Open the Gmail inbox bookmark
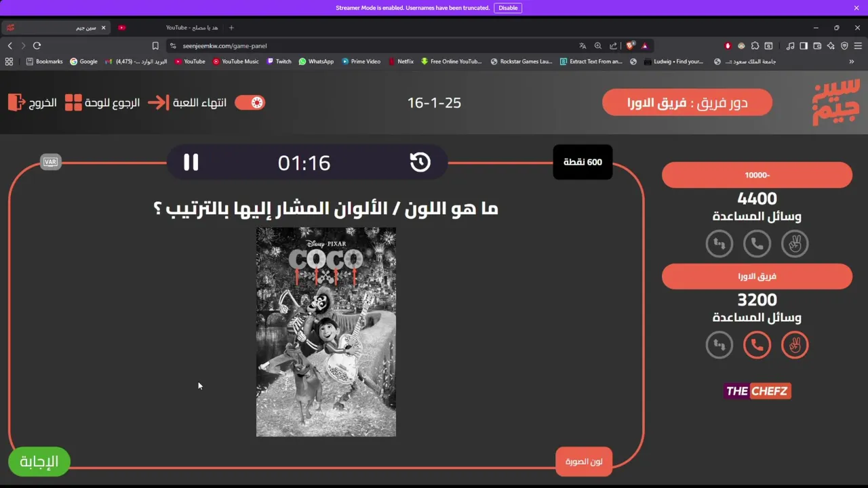The image size is (868, 488). click(x=136, y=61)
